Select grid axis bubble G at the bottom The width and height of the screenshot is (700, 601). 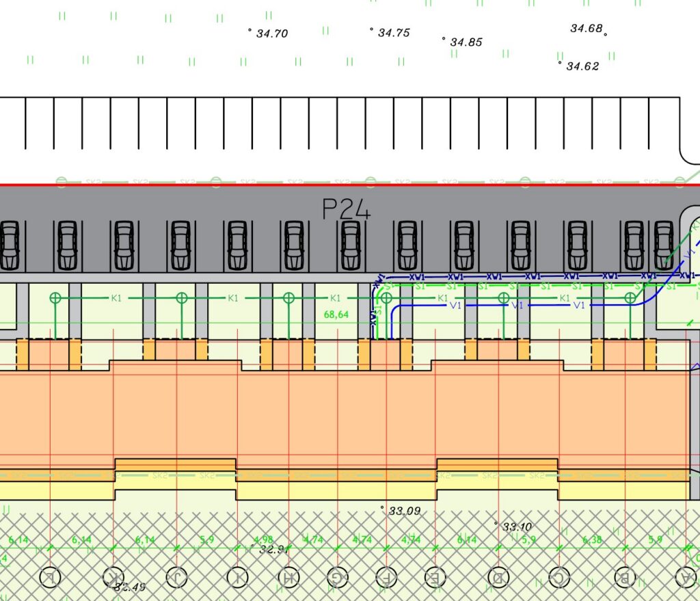pyautogui.click(x=334, y=578)
